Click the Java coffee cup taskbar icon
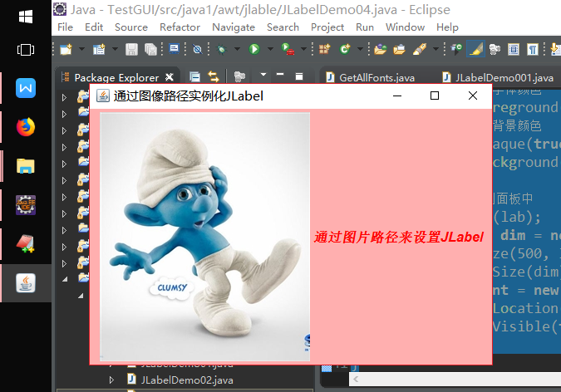This screenshot has height=392, width=561. pos(26,283)
